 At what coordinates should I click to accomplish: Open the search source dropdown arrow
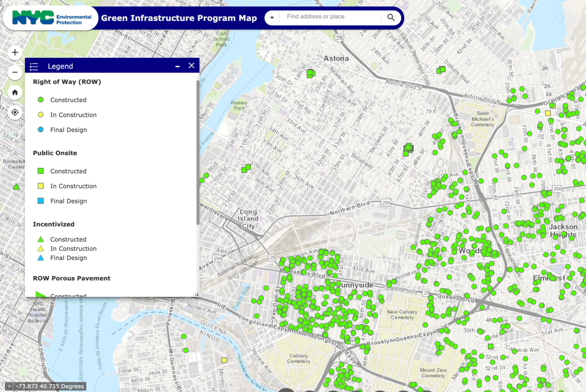point(272,18)
